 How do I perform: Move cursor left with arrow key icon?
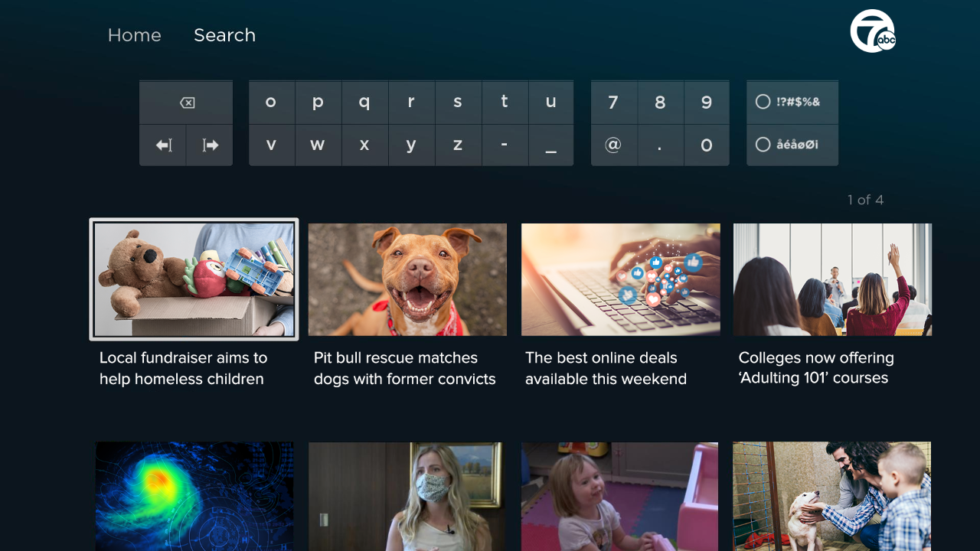coord(163,145)
